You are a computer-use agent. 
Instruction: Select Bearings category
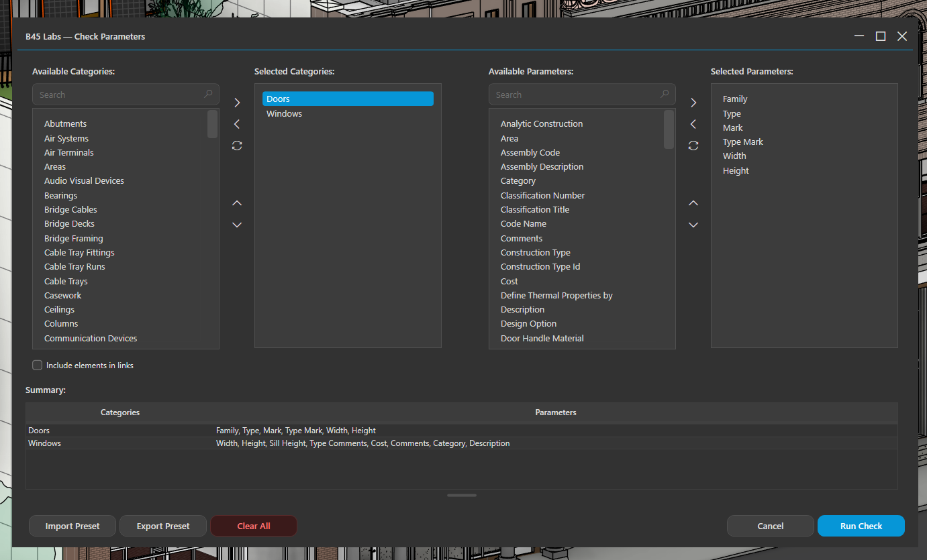60,195
